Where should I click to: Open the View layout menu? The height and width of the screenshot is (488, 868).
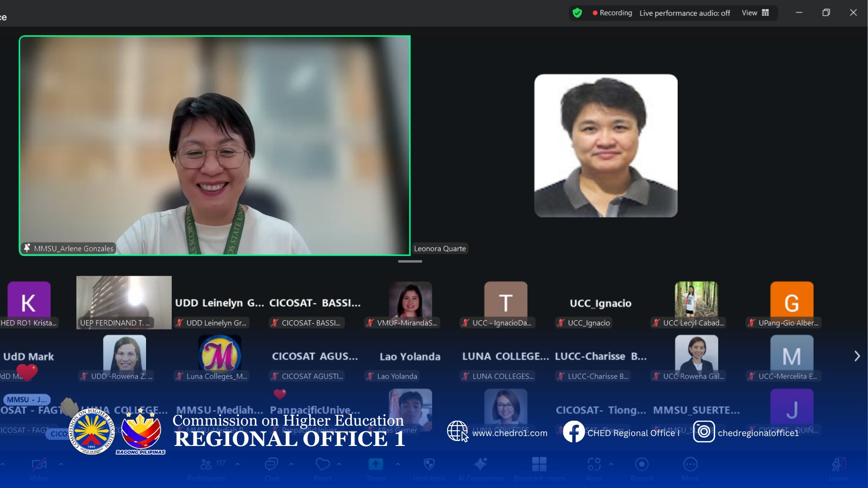755,13
